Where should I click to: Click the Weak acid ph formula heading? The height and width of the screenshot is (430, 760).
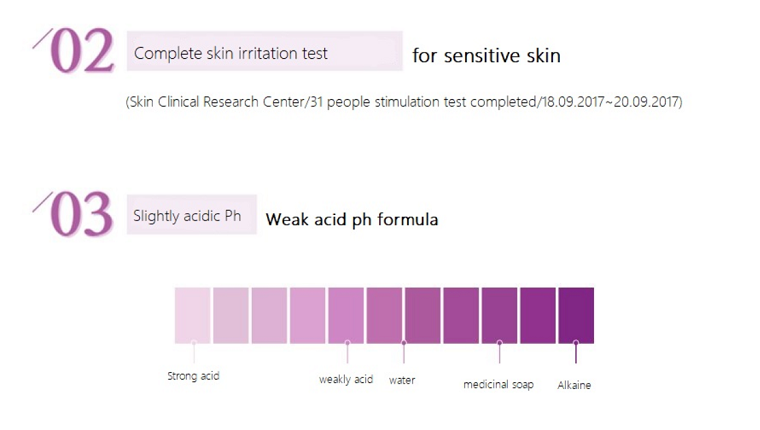coord(351,219)
